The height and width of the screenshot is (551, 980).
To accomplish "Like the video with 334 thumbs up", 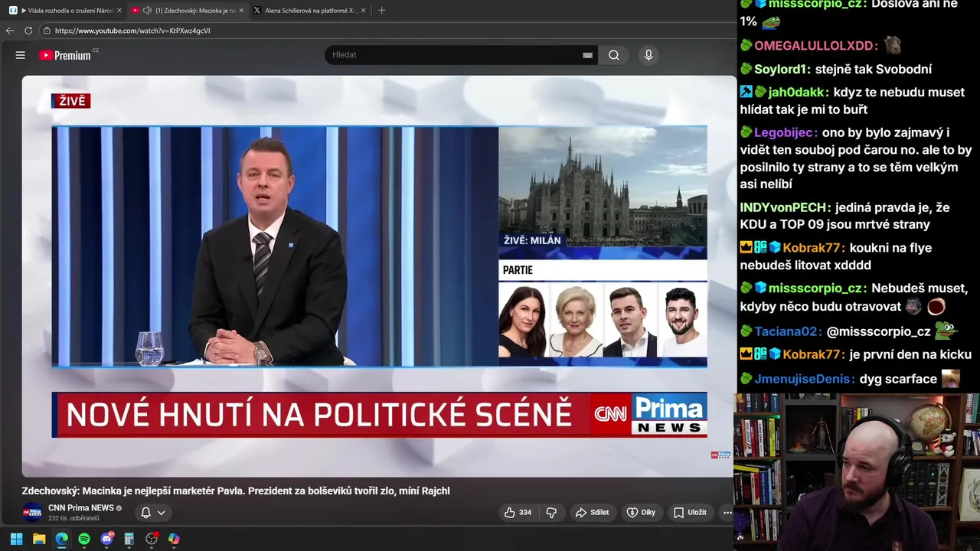I will click(x=518, y=513).
